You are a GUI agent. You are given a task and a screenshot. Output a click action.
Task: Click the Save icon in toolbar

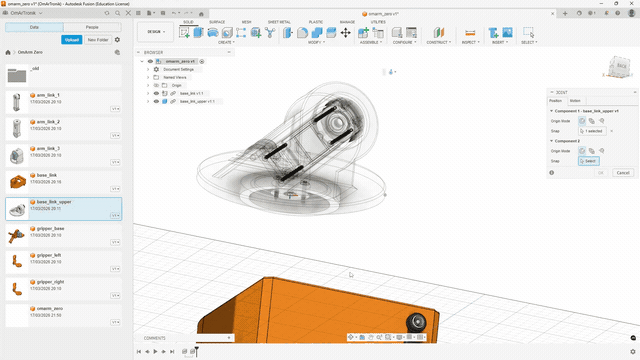163,13
